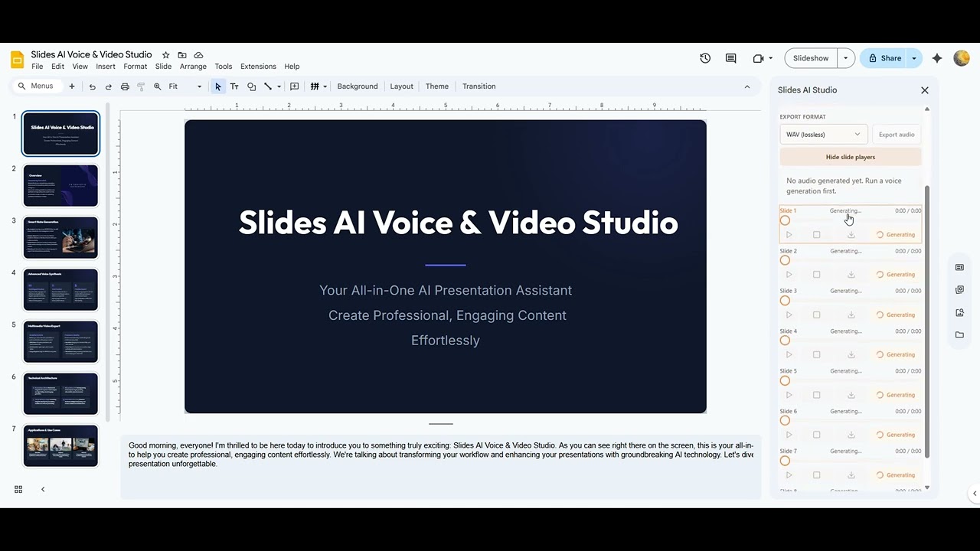Start the Slideshow
This screenshot has height=551, width=980.
pyautogui.click(x=811, y=58)
